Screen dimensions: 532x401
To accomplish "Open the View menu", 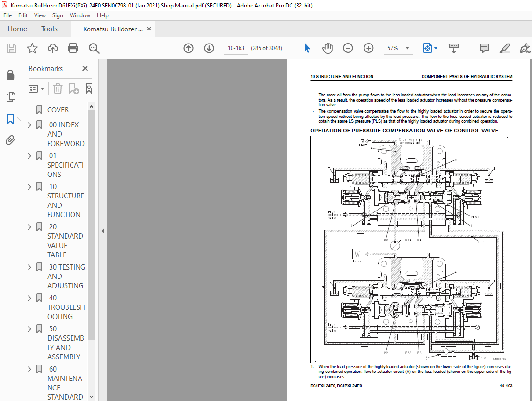I will (40, 15).
